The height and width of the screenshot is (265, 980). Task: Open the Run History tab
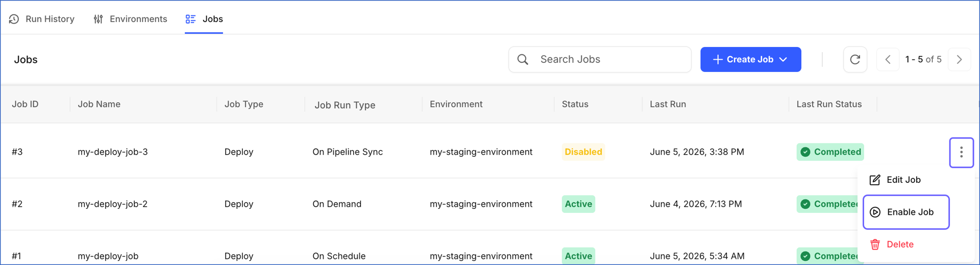click(x=42, y=19)
